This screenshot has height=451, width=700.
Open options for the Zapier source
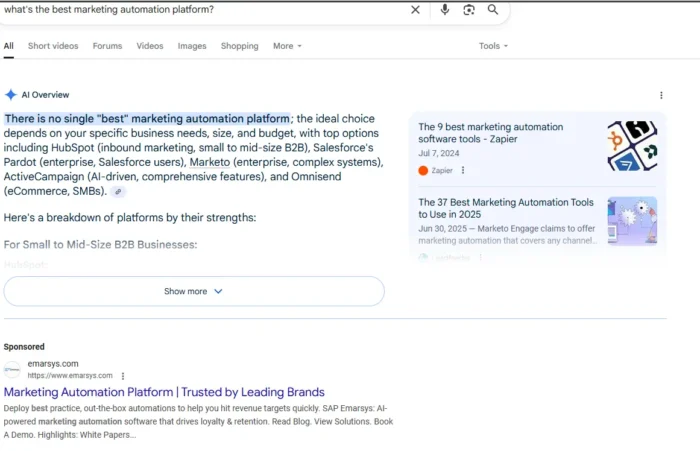[x=463, y=171]
